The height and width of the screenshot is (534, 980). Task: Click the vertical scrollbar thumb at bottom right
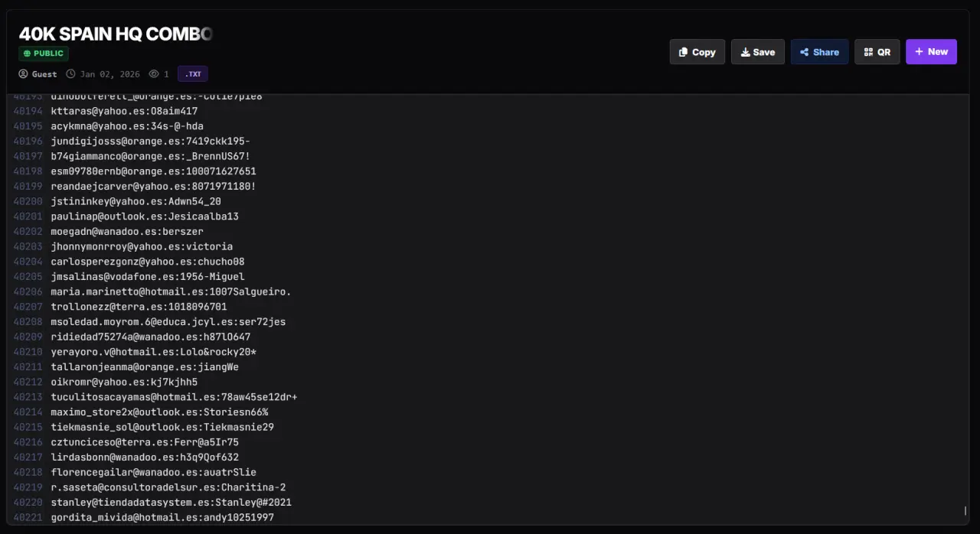[965, 510]
